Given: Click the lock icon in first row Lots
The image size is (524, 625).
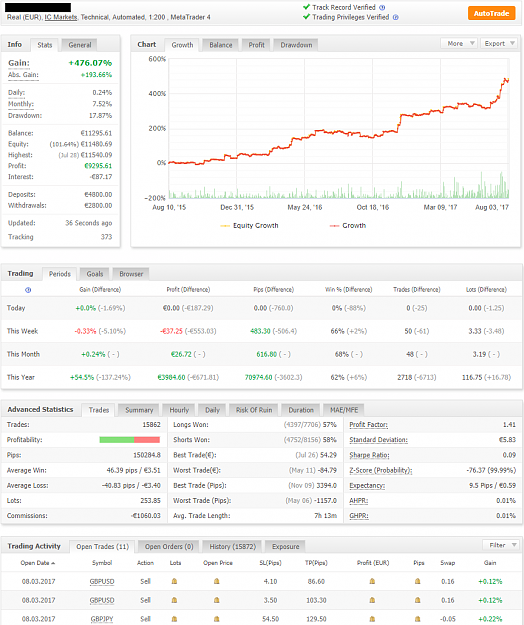Looking at the screenshot, I should [174, 582].
